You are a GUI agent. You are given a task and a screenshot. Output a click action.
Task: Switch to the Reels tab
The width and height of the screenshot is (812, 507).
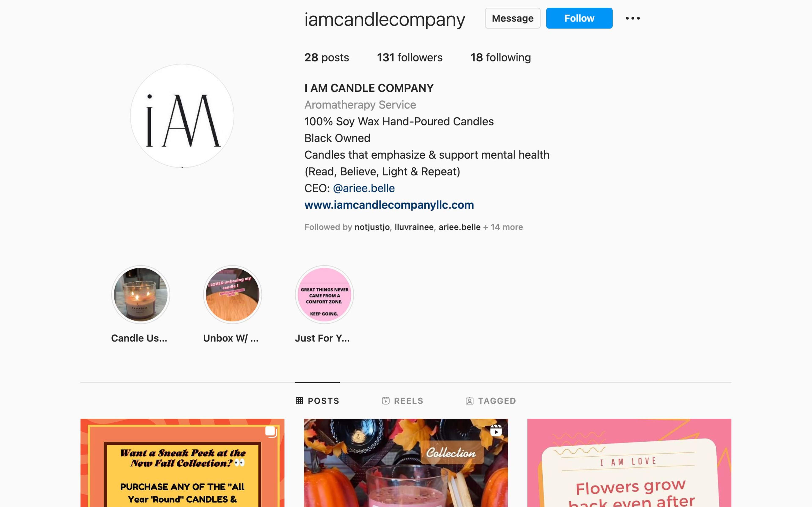[402, 401]
